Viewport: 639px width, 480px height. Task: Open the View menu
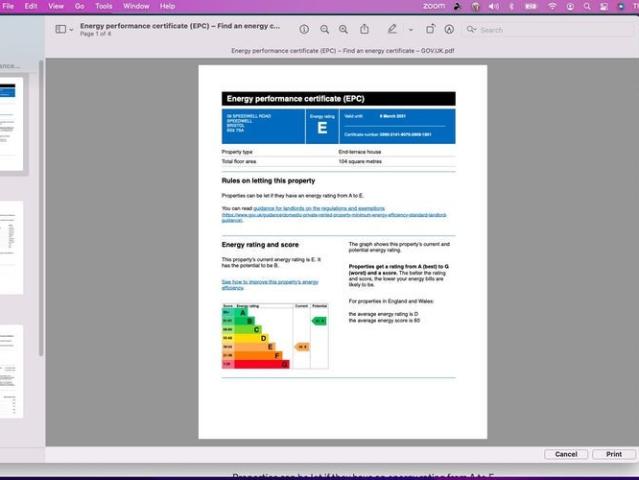(x=56, y=6)
